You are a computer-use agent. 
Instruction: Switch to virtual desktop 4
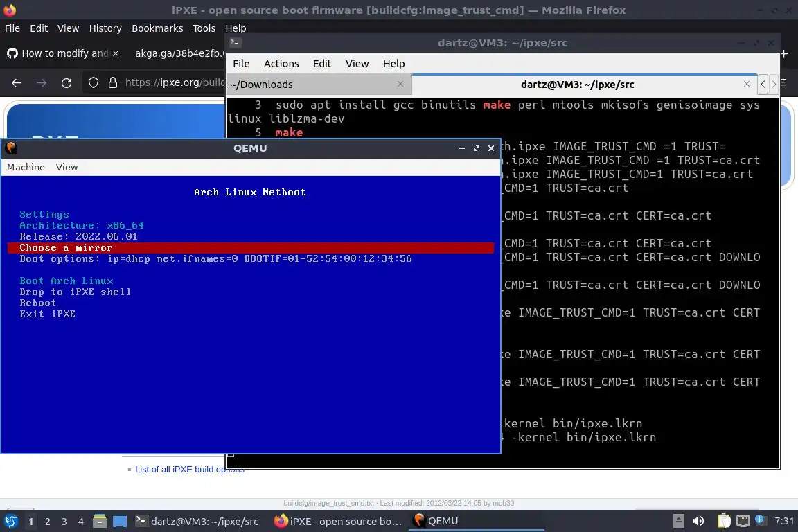80,522
